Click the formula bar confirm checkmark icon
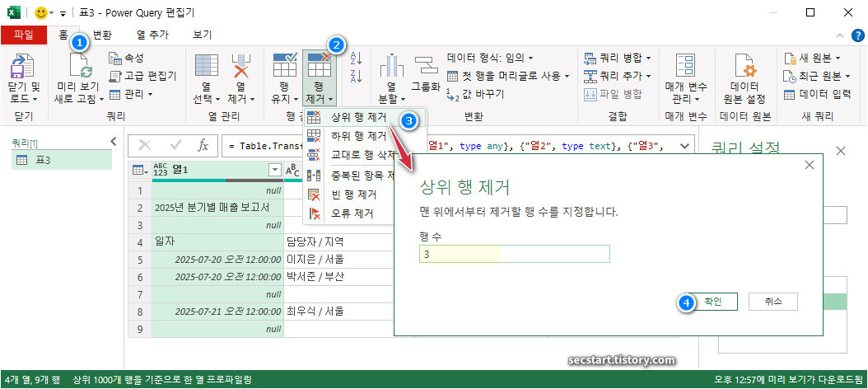This screenshot has width=868, height=389. [176, 145]
